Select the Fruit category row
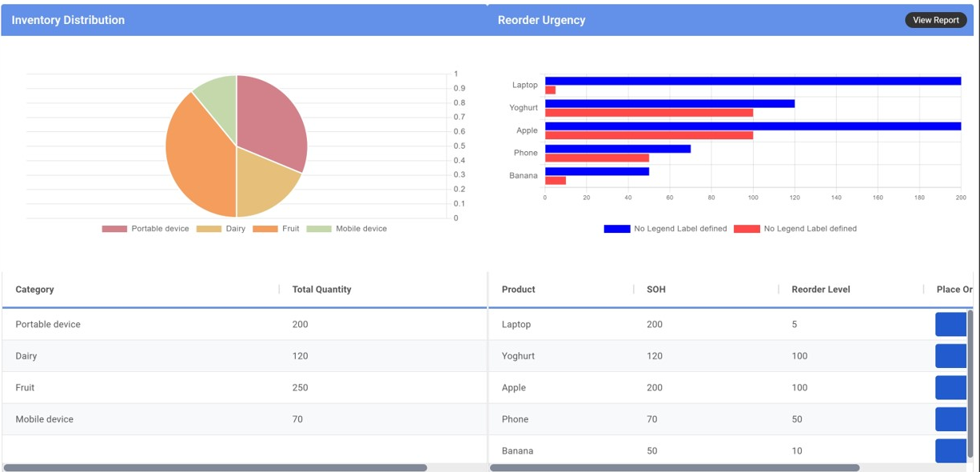The image size is (980, 472). click(244, 387)
